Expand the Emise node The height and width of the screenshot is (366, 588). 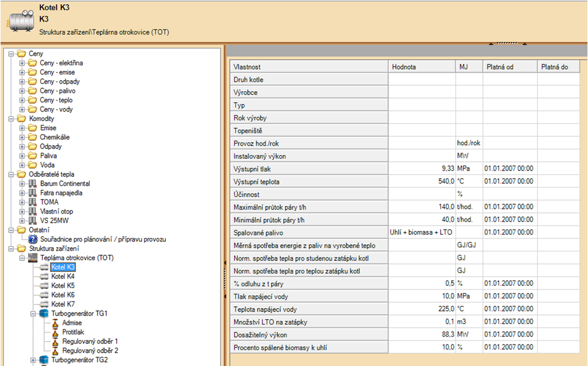pyautogui.click(x=21, y=128)
